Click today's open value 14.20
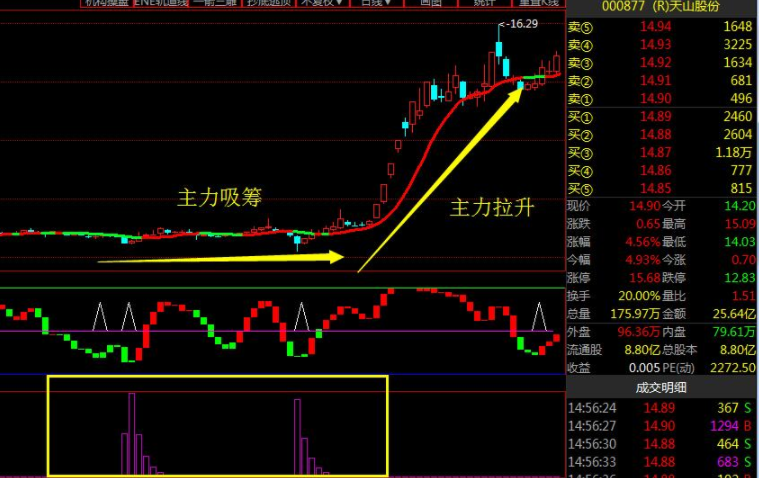This screenshot has width=759, height=478. (740, 206)
